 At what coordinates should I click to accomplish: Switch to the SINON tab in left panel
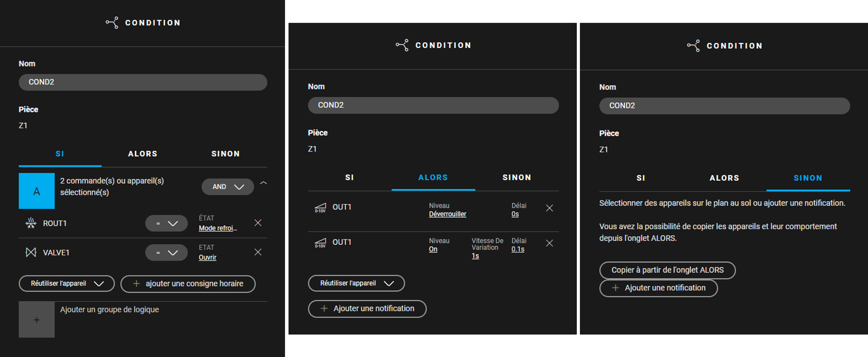tap(226, 154)
